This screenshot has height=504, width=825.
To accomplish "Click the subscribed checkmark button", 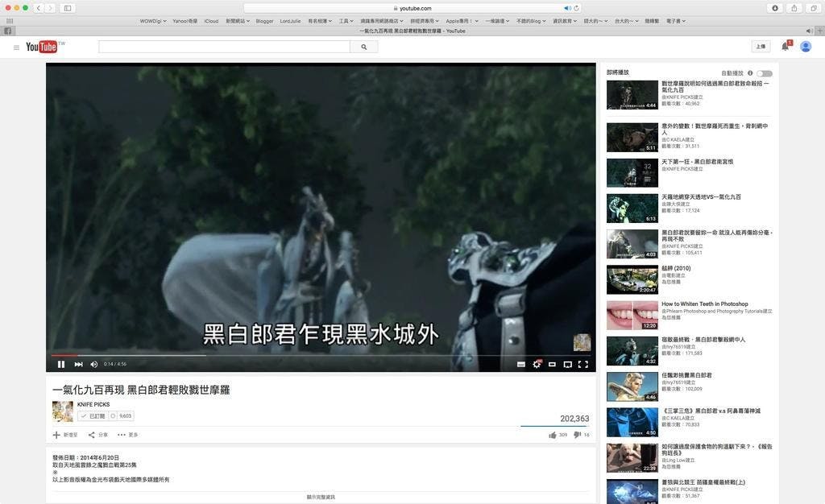I will pos(92,415).
